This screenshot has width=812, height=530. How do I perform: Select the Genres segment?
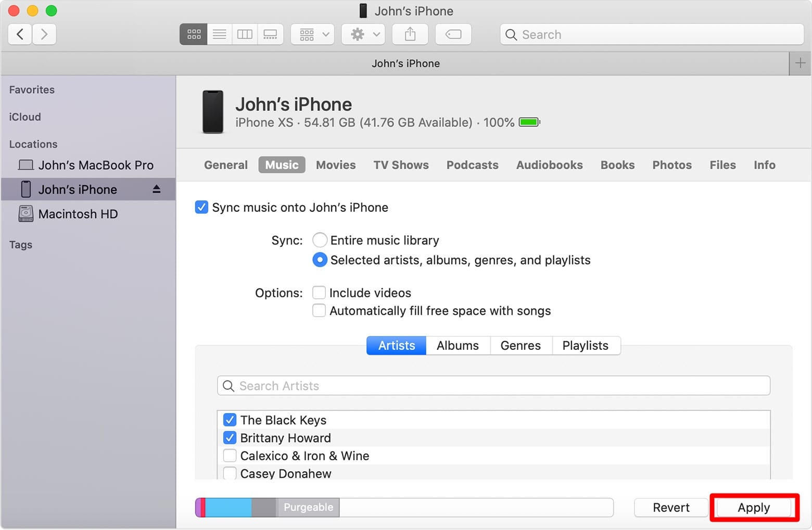coord(521,346)
